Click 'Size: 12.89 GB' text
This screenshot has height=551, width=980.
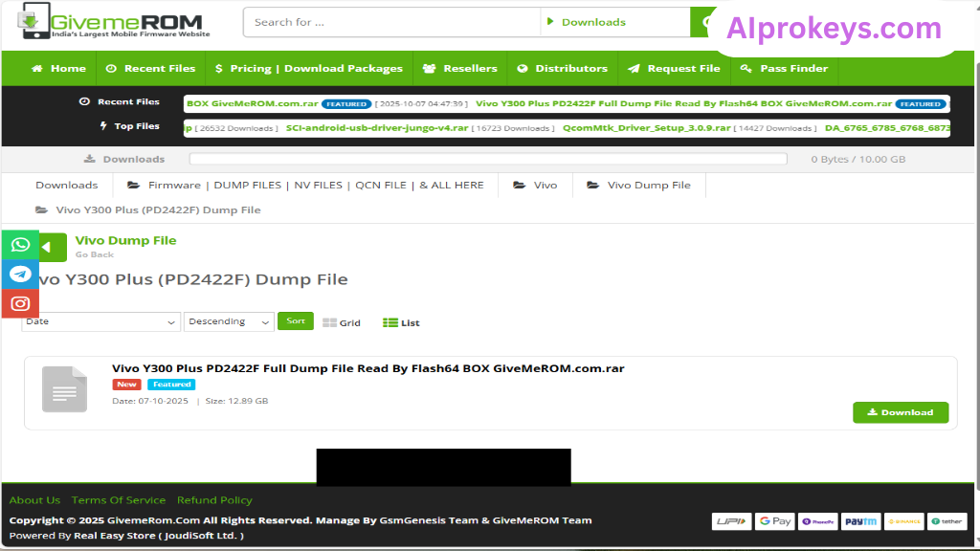[x=237, y=401]
